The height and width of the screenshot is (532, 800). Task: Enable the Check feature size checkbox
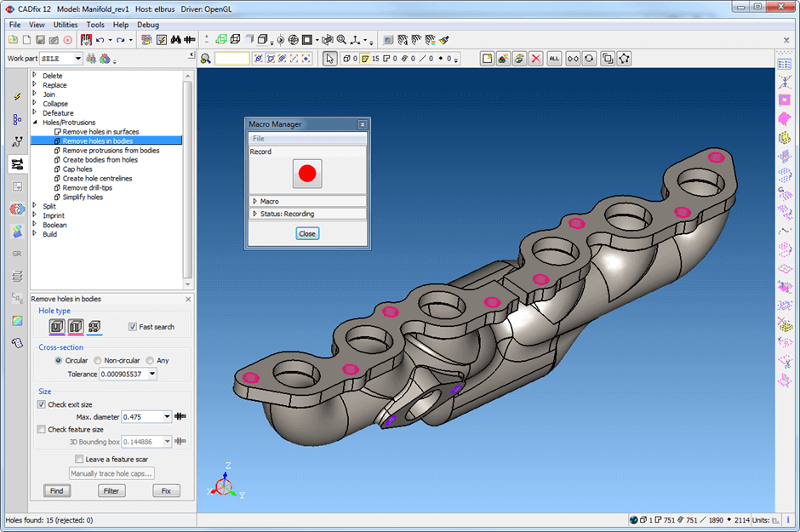[x=42, y=430]
